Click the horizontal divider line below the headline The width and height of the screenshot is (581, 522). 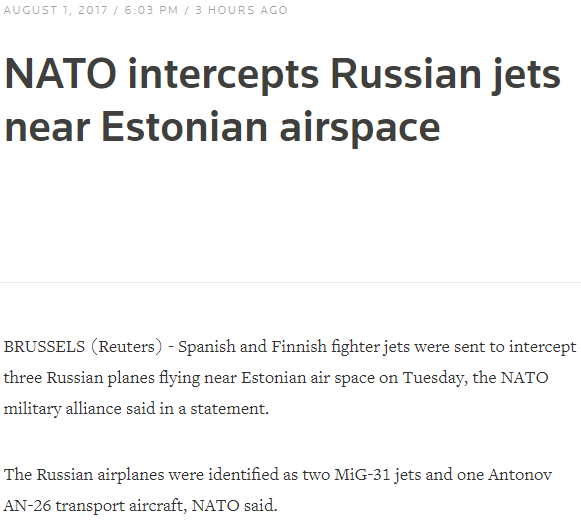[x=290, y=283]
